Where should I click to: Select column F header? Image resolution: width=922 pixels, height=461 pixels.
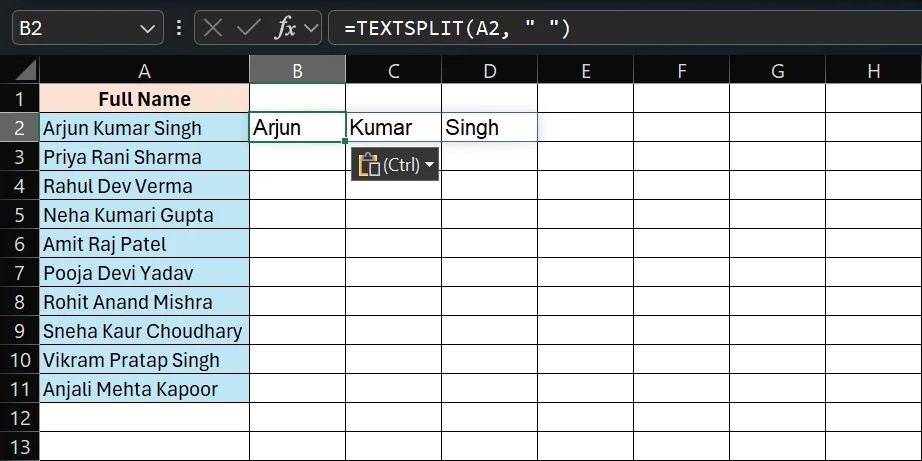[x=682, y=71]
